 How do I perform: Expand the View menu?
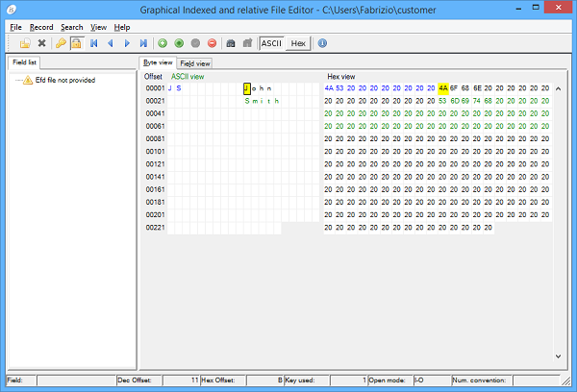coord(98,27)
